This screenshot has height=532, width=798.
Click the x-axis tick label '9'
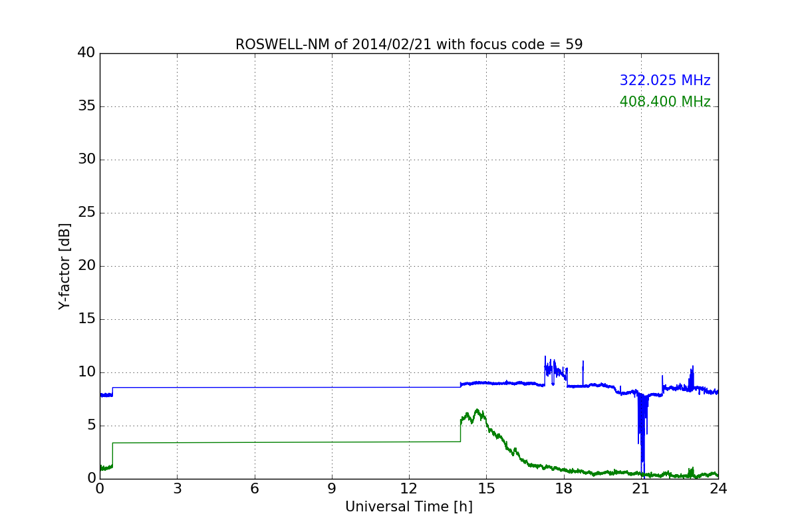332,488
